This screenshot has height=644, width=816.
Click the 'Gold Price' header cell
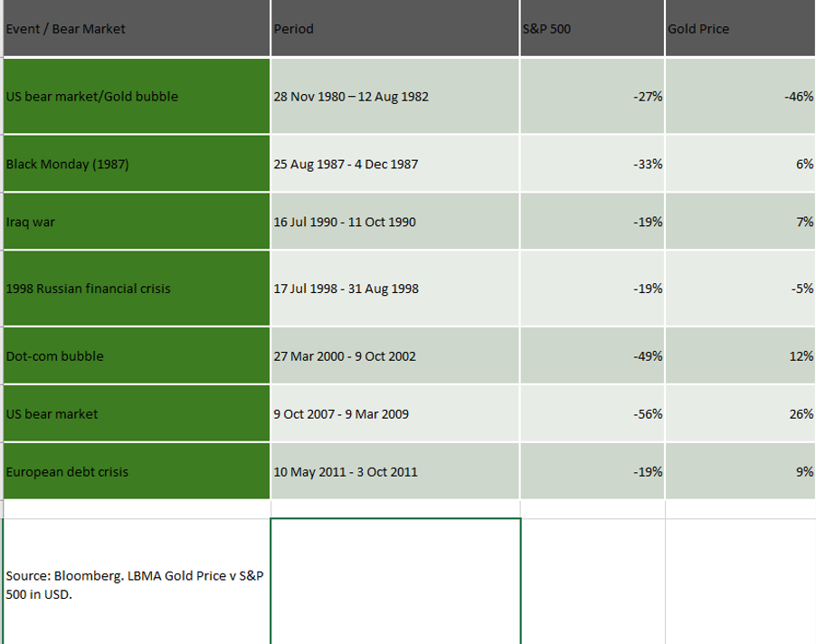740,29
